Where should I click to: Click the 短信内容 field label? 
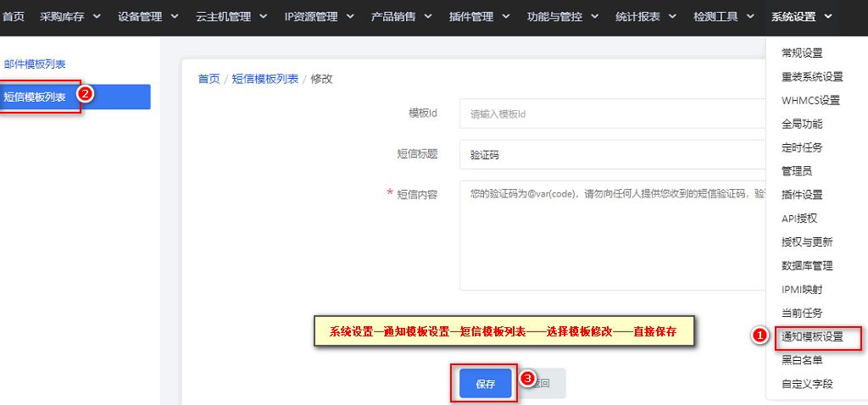[417, 195]
